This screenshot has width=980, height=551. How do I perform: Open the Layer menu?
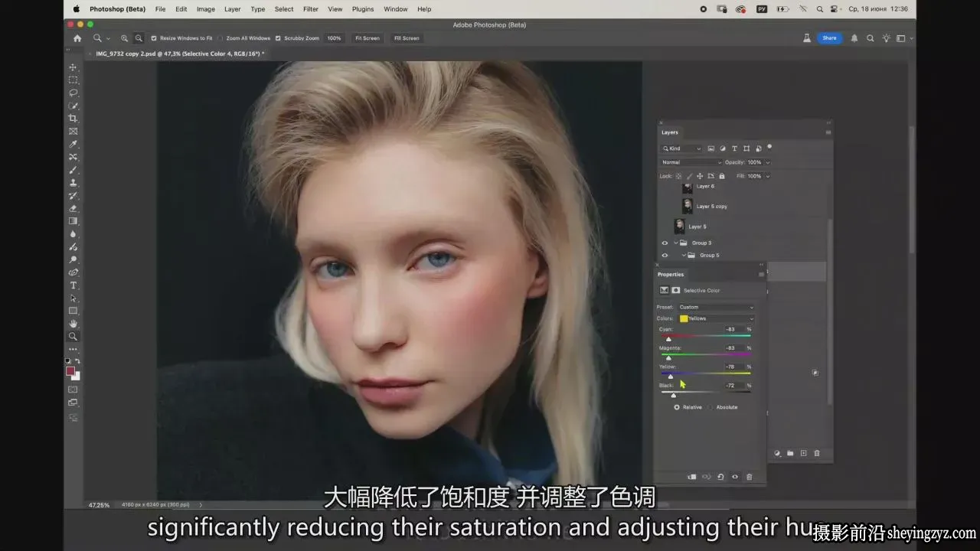pyautogui.click(x=233, y=9)
